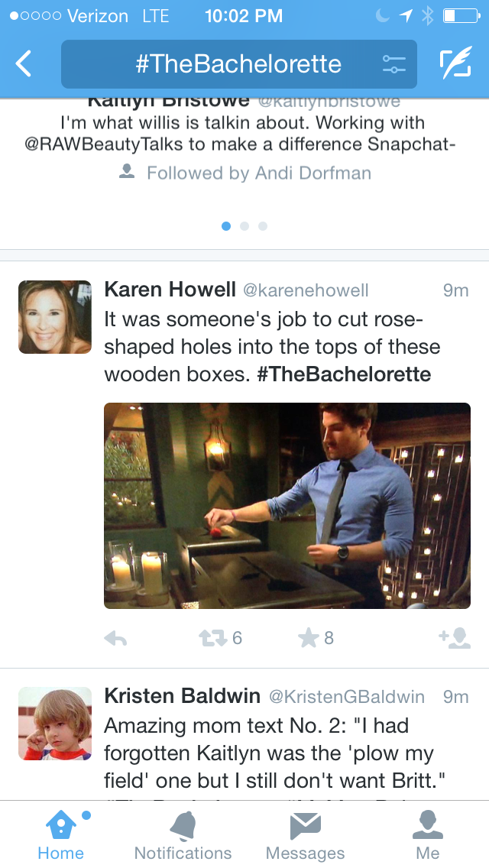489x868 pixels.
Task: View the tweet photo of rose box
Action: 287,506
